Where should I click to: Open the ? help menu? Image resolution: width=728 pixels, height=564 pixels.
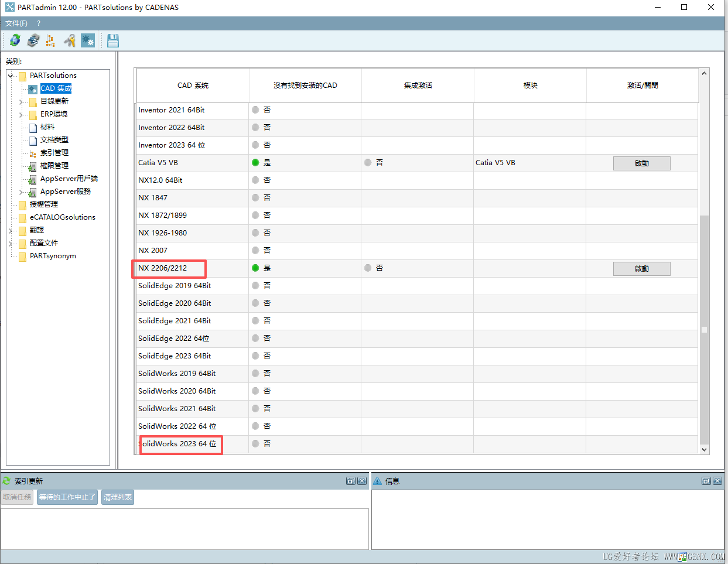pos(39,23)
